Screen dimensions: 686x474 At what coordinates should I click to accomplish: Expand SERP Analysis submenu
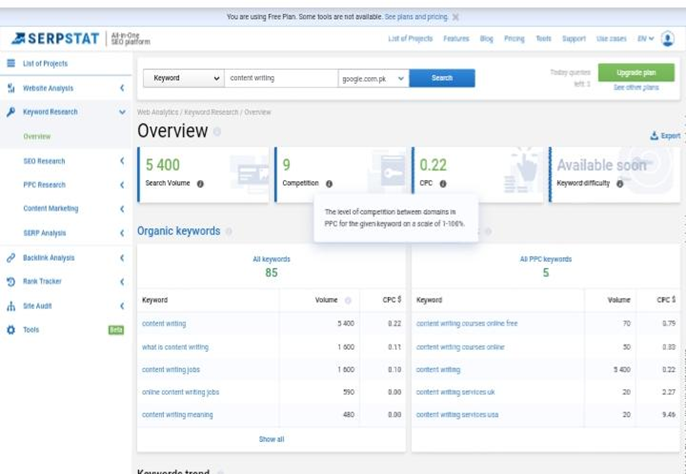pyautogui.click(x=122, y=233)
